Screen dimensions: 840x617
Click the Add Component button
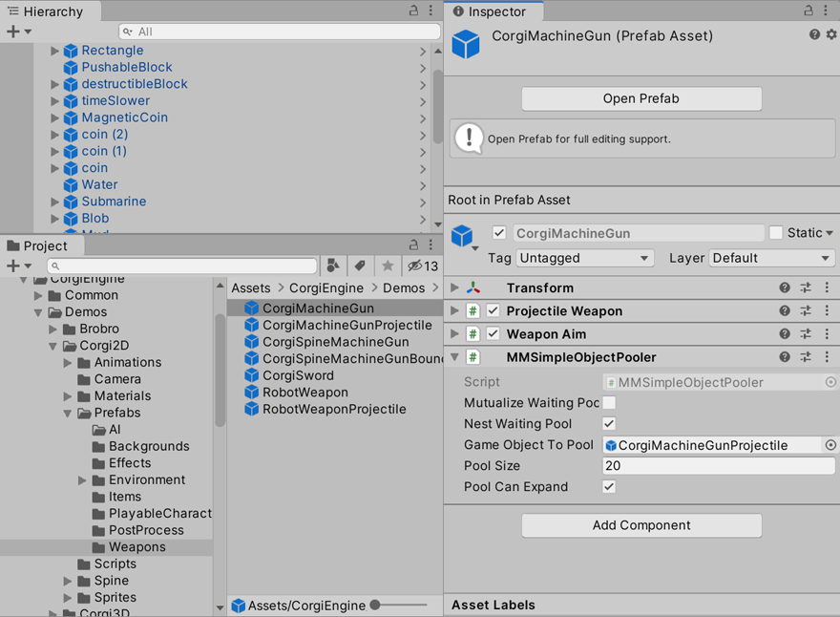(640, 525)
